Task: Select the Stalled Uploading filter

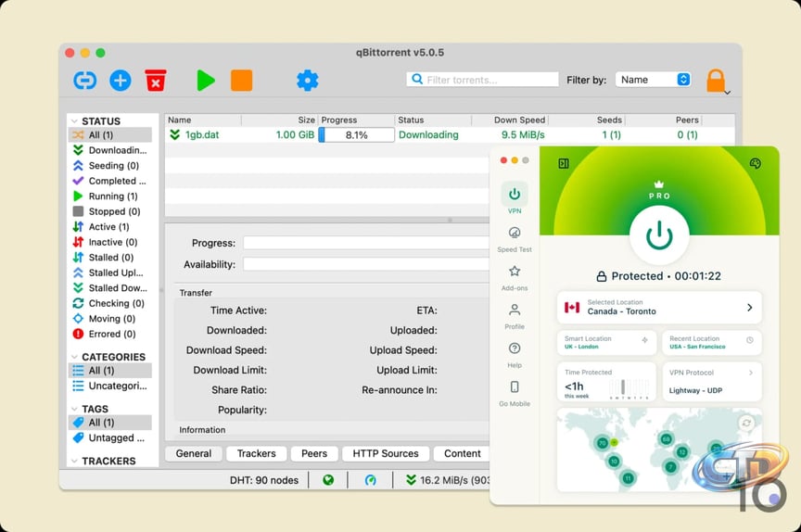Action: 109,272
